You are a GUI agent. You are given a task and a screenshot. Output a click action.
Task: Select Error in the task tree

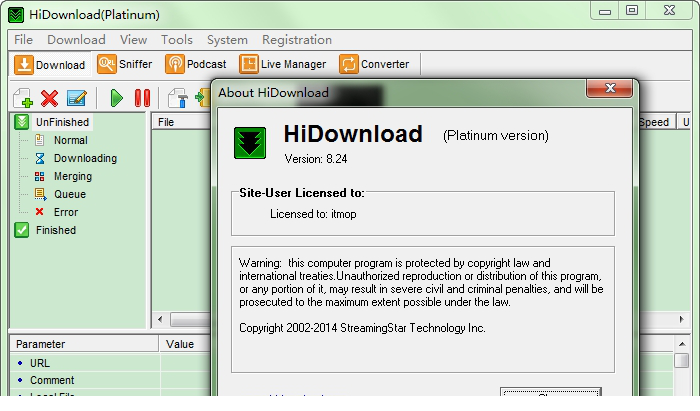point(66,212)
